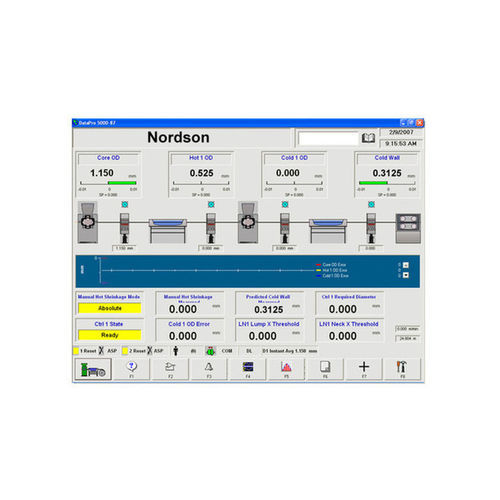Click the Core OD value 1.150

(102, 173)
